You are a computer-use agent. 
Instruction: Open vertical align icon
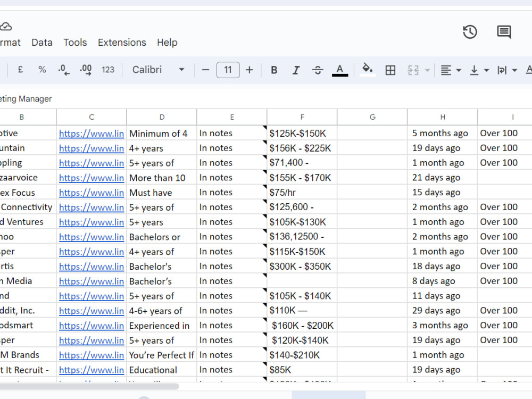474,70
